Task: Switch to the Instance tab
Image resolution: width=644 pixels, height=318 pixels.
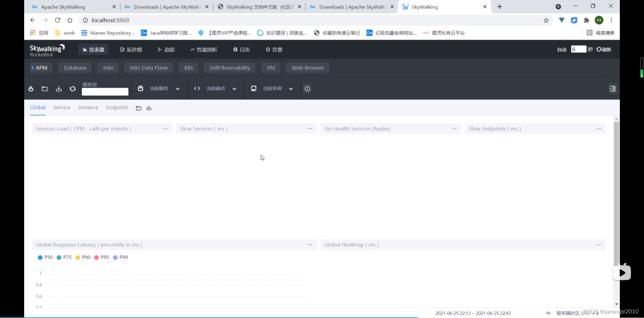Action: click(x=88, y=108)
